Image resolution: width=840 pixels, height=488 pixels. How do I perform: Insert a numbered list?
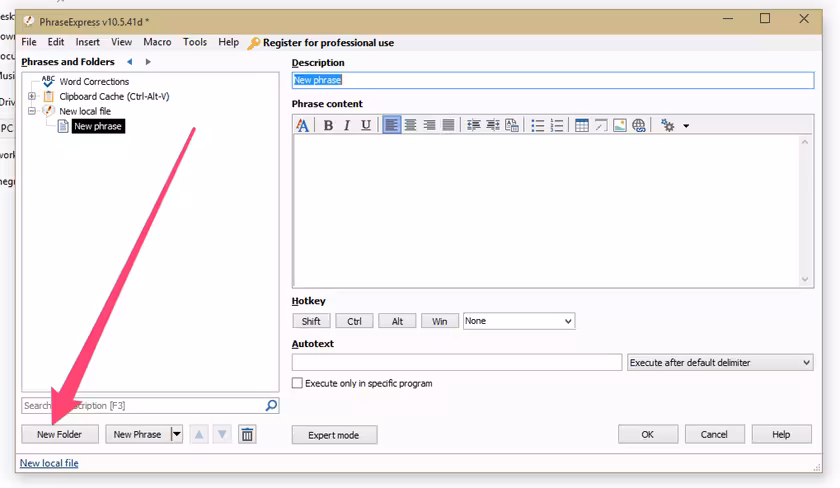[557, 125]
